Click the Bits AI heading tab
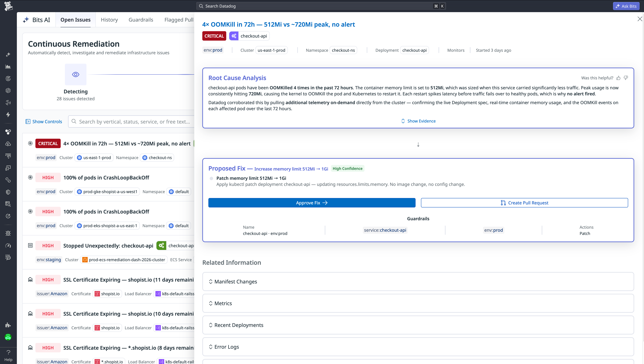Image resolution: width=644 pixels, height=364 pixels. [37, 20]
